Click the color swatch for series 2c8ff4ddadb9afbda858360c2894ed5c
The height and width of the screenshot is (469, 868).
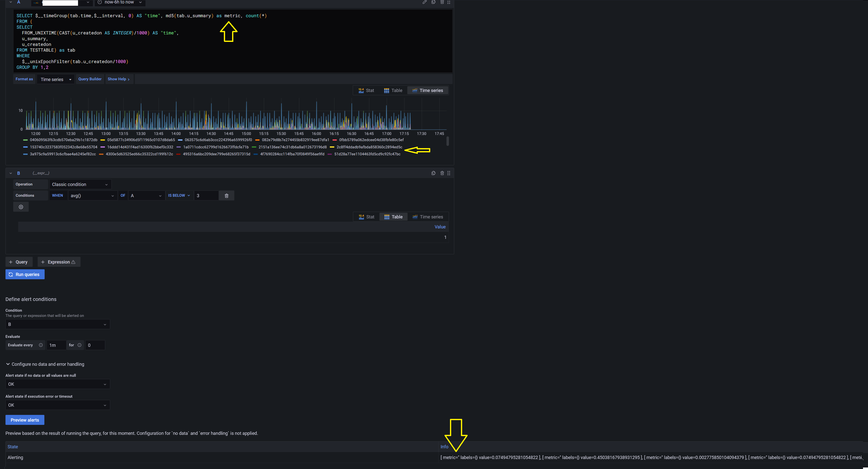click(x=333, y=147)
